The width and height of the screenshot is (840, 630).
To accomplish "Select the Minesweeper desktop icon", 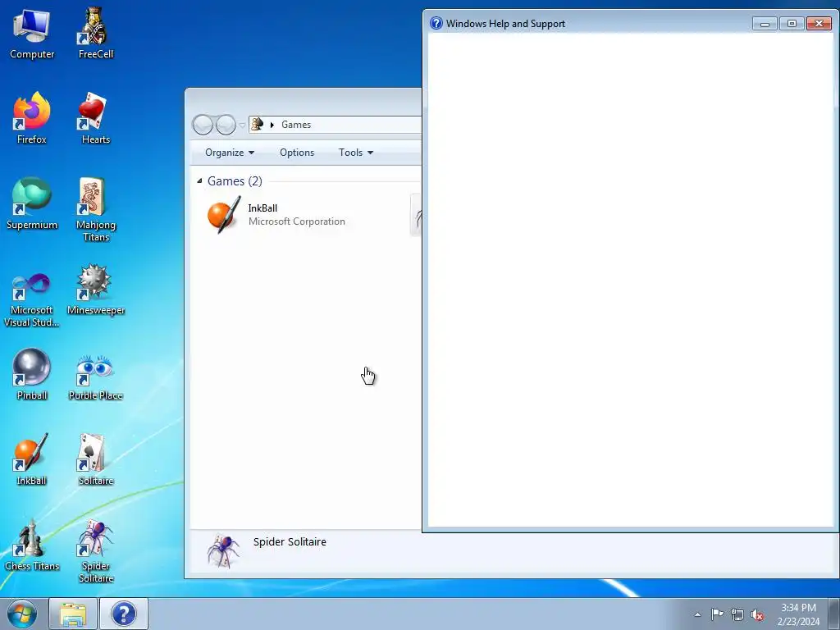I will (95, 290).
